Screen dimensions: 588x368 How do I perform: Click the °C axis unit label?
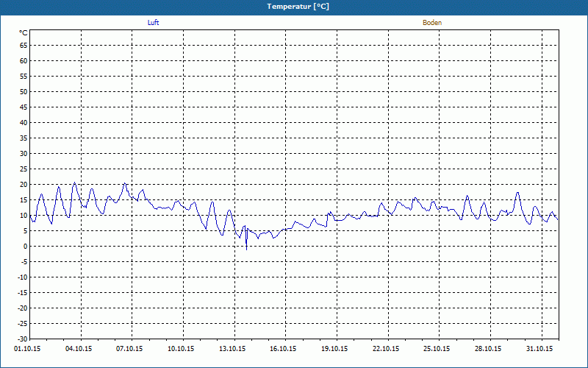[24, 33]
